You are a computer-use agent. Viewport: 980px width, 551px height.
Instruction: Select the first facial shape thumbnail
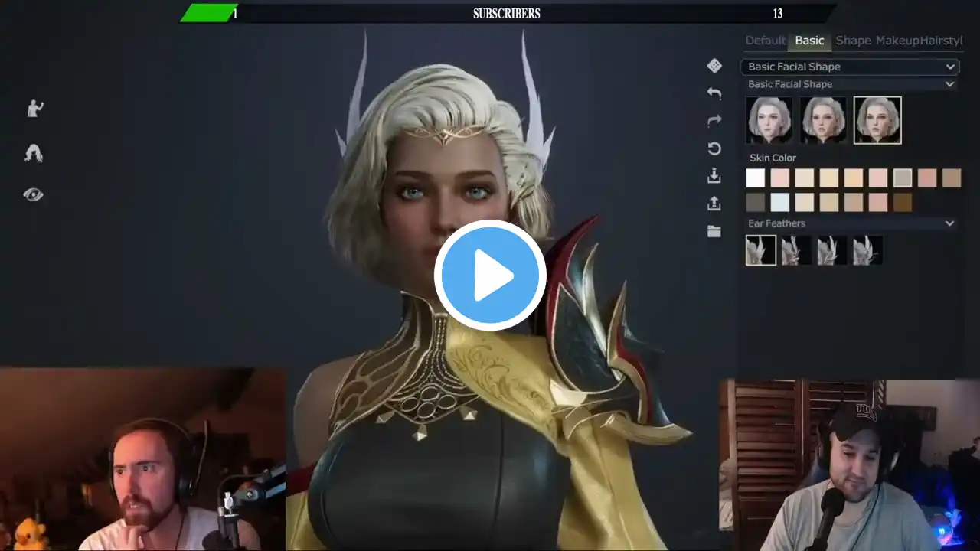(769, 120)
